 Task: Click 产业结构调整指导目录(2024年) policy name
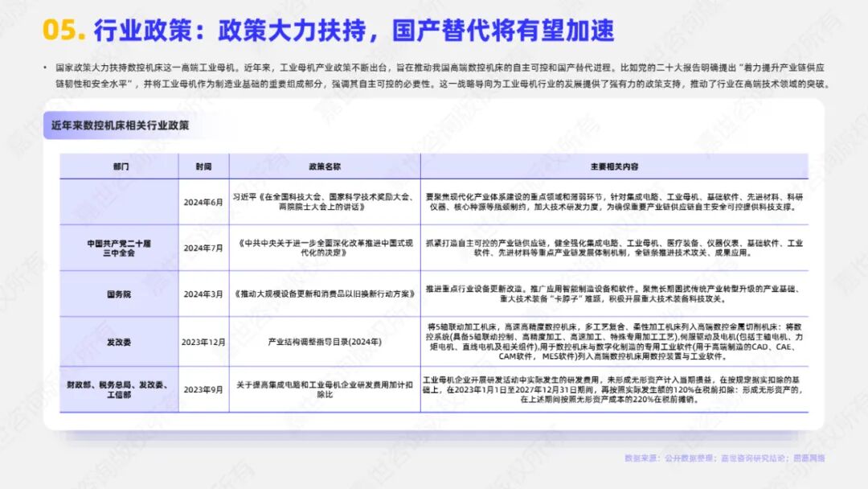325,343
